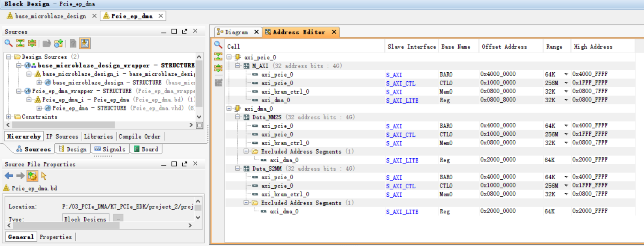Open the Design panel tab
644x246 pixels.
click(x=73, y=149)
